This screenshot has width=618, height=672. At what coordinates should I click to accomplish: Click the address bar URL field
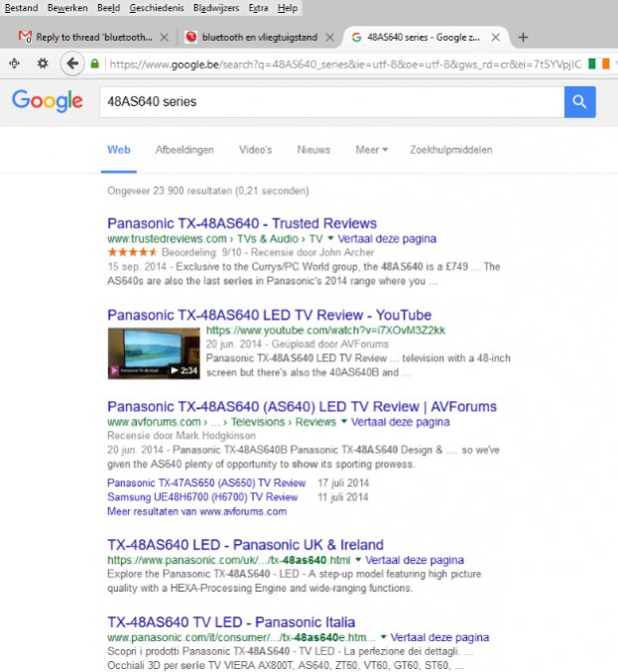pos(345,64)
